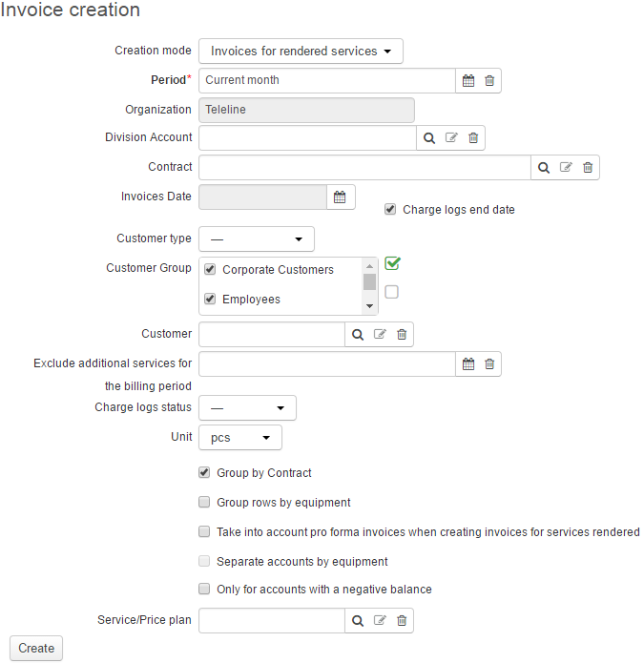Search Service/Price plan lookup
The image size is (644, 663).
point(358,621)
